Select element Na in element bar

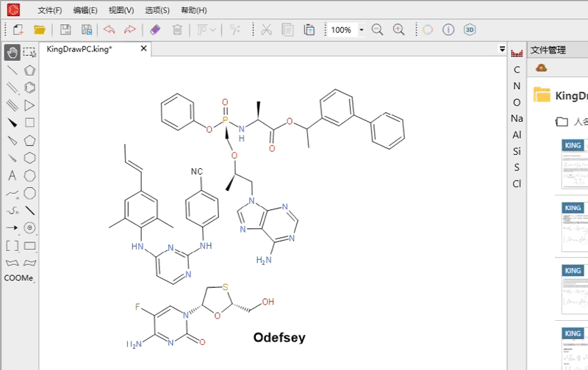coord(517,118)
